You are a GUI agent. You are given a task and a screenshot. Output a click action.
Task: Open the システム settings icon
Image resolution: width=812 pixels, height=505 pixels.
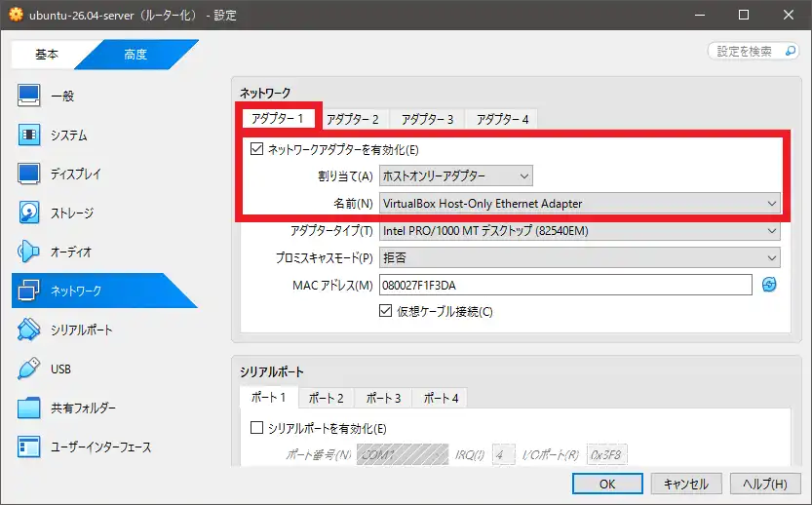pos(28,135)
